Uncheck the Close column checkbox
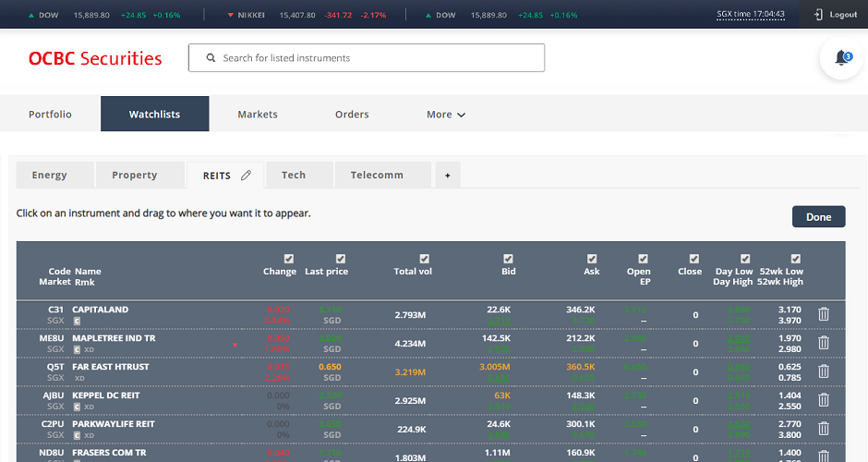868x462 pixels. point(694,259)
